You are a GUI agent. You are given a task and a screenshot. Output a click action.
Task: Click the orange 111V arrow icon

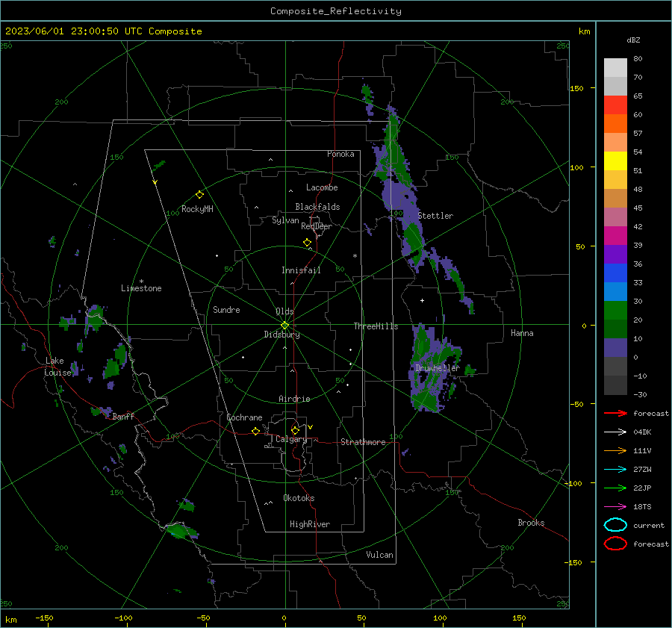tap(615, 450)
